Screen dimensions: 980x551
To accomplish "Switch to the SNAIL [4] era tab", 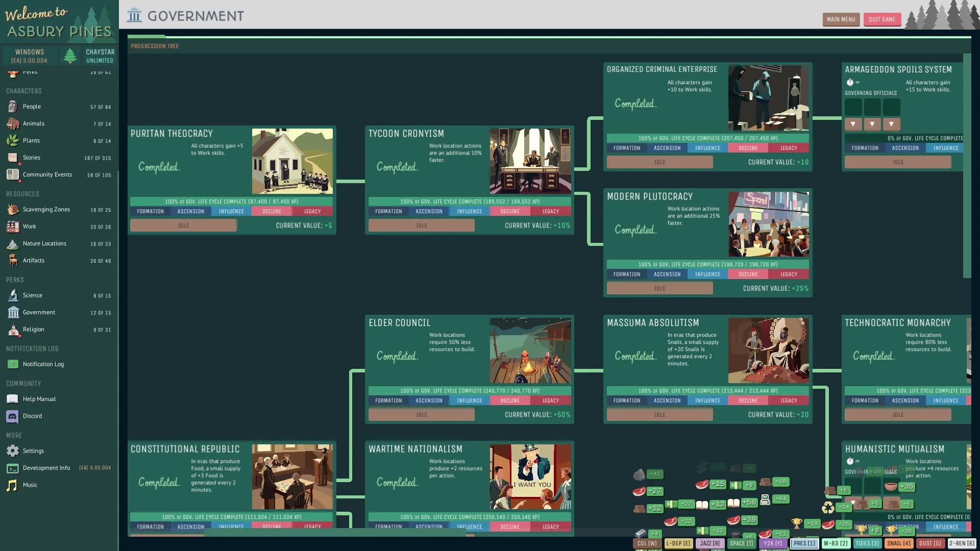I will [x=898, y=543].
